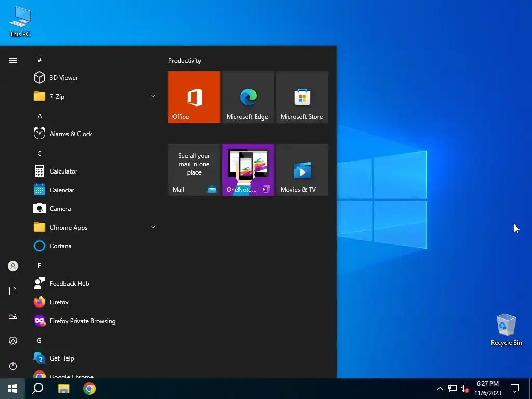Open the network status tray icon
Image resolution: width=532 pixels, height=399 pixels.
click(453, 389)
